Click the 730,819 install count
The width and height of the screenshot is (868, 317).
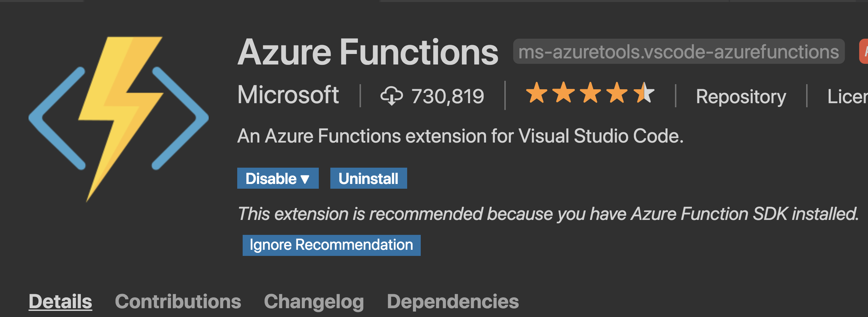click(448, 96)
